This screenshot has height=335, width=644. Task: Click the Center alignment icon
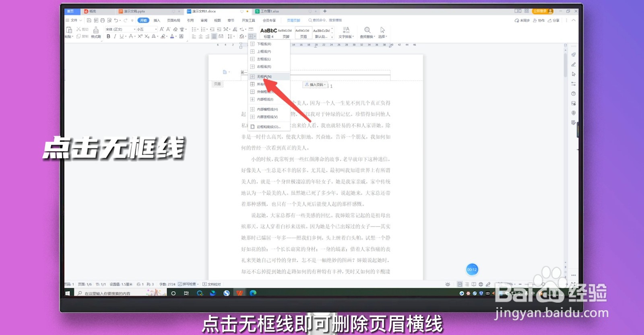pyautogui.click(x=200, y=36)
